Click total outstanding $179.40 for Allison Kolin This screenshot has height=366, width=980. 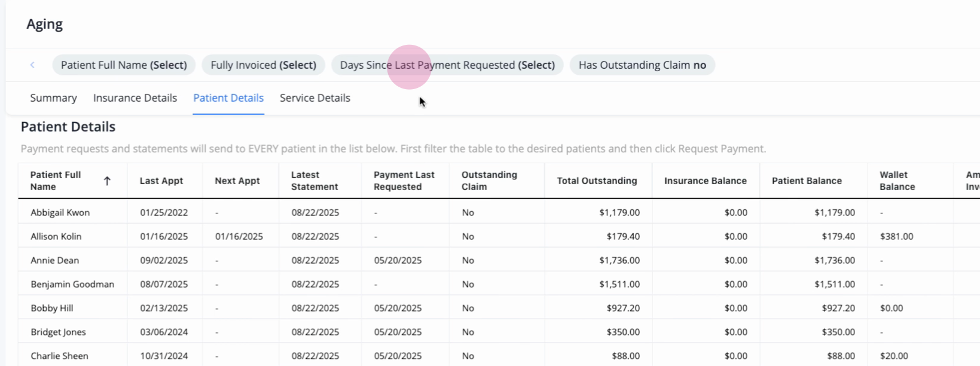pyautogui.click(x=623, y=236)
